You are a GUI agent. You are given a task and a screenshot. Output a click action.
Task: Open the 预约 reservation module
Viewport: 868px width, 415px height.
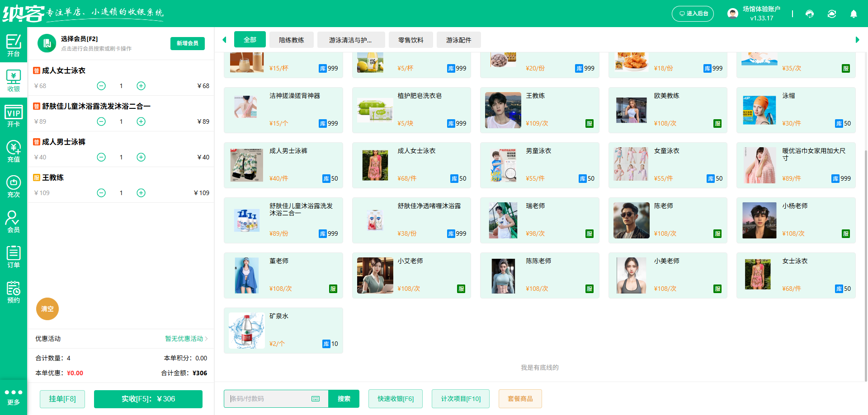point(14,292)
